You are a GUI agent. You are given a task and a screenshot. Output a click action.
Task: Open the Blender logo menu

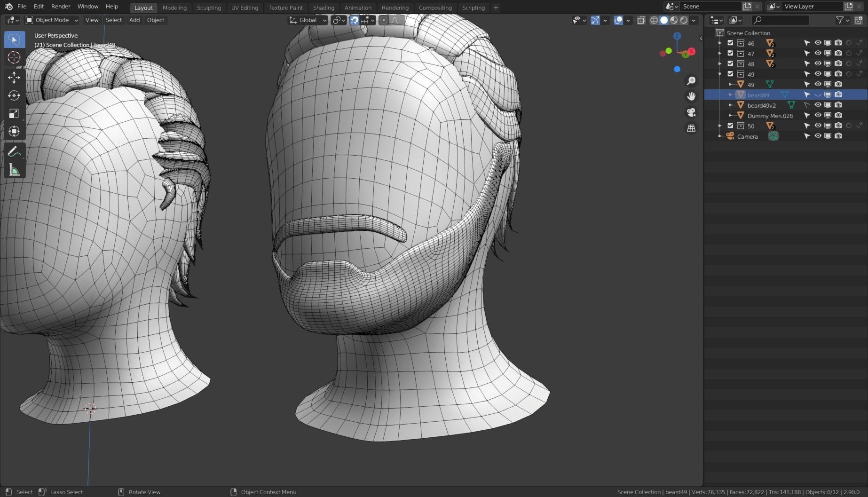8,7
